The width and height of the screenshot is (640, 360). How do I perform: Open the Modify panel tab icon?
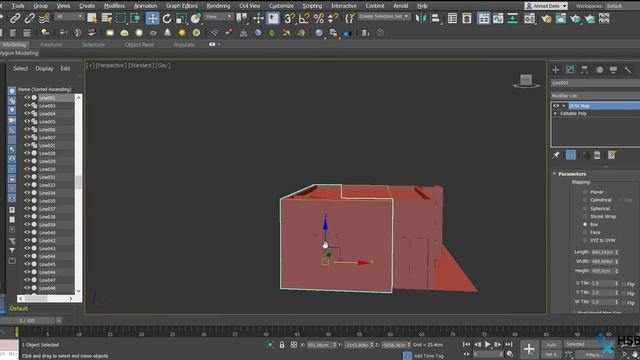click(570, 70)
